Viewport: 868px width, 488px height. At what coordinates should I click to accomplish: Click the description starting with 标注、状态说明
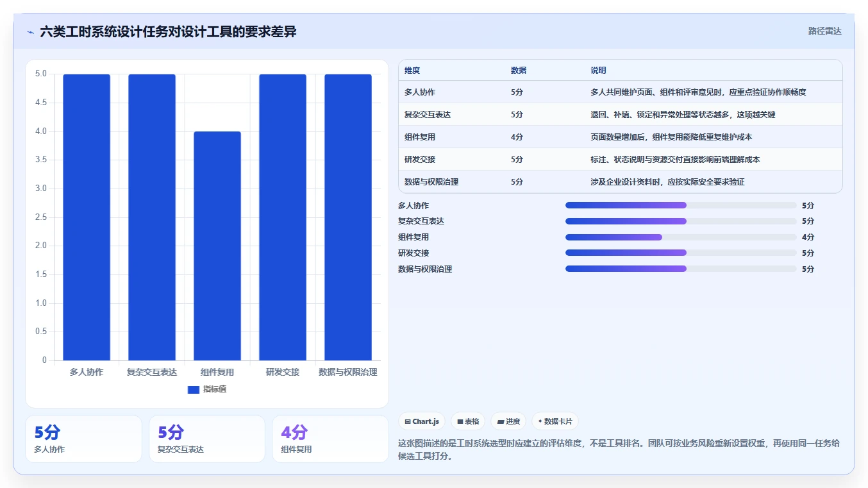click(x=675, y=160)
